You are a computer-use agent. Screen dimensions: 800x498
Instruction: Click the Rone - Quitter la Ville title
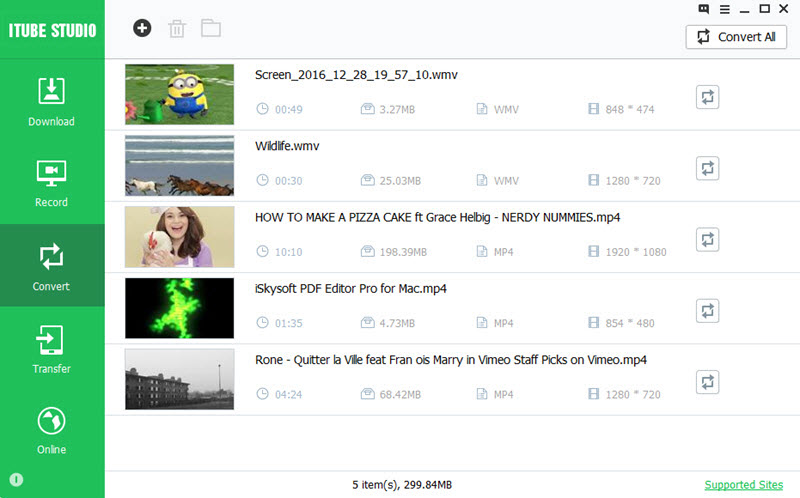(x=451, y=360)
